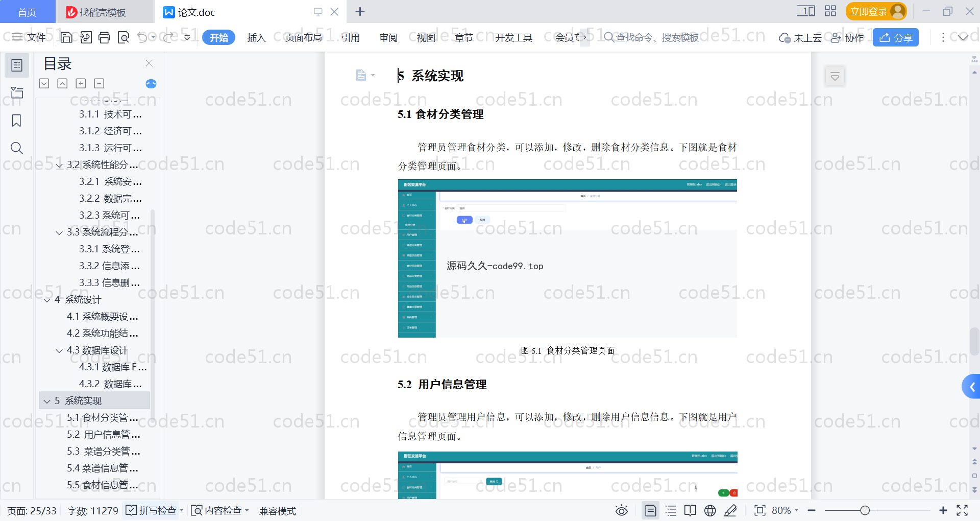The height and width of the screenshot is (521, 980).
Task: Expand ribbon tabs overflow arrow after 会员
Action: click(x=585, y=37)
